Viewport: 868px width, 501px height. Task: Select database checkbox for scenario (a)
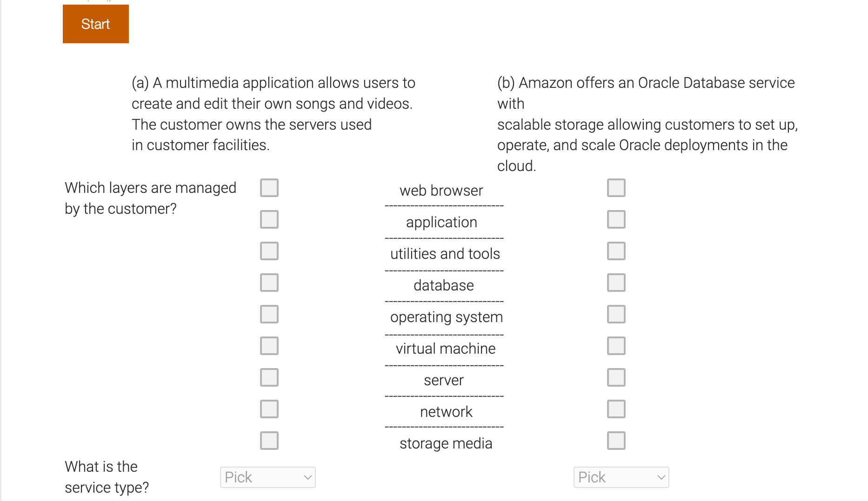pos(269,283)
